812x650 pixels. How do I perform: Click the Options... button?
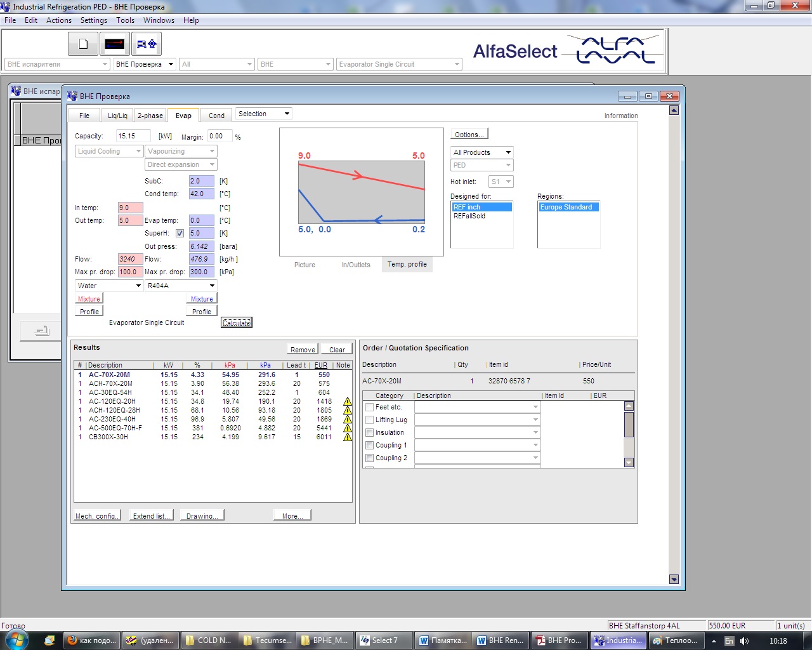pos(469,135)
